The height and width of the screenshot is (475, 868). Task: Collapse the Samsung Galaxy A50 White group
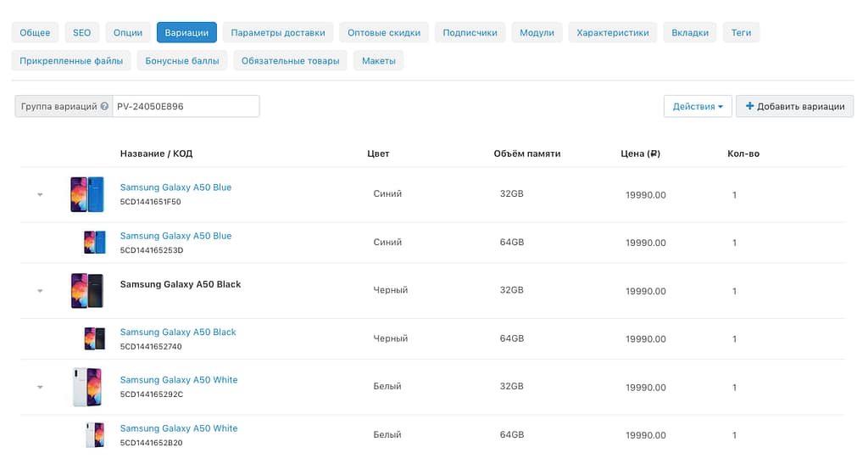coord(40,388)
